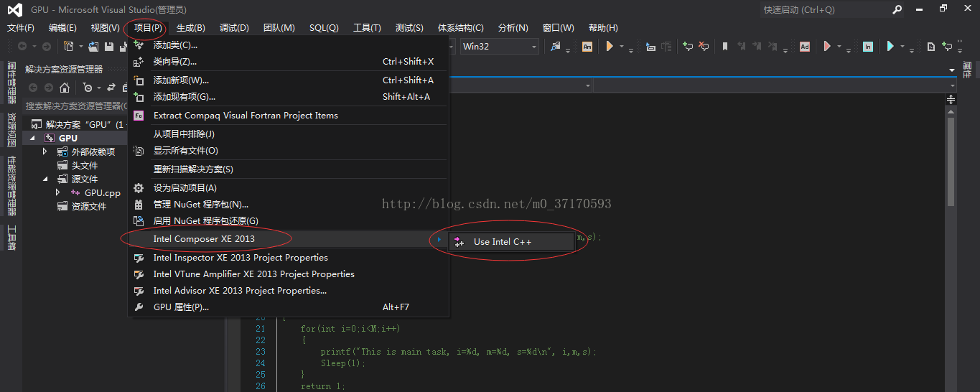Collapse the 源文件 folder node

(45, 179)
